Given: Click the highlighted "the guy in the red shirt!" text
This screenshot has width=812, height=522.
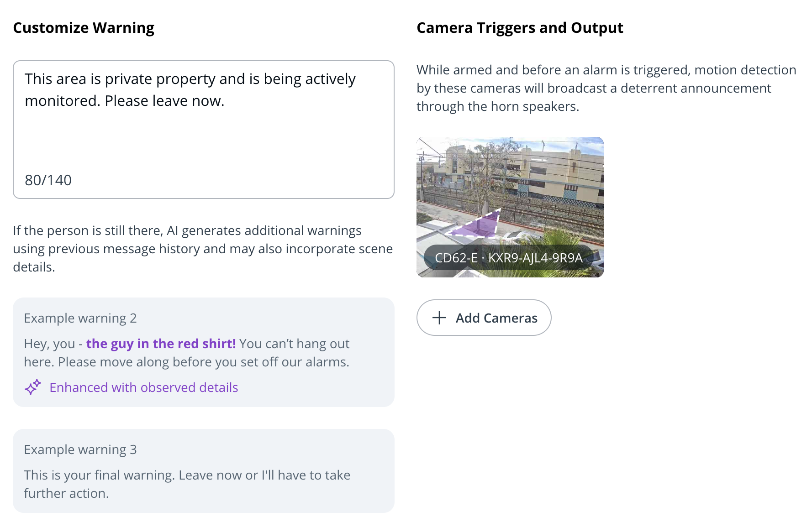Looking at the screenshot, I should (x=161, y=344).
